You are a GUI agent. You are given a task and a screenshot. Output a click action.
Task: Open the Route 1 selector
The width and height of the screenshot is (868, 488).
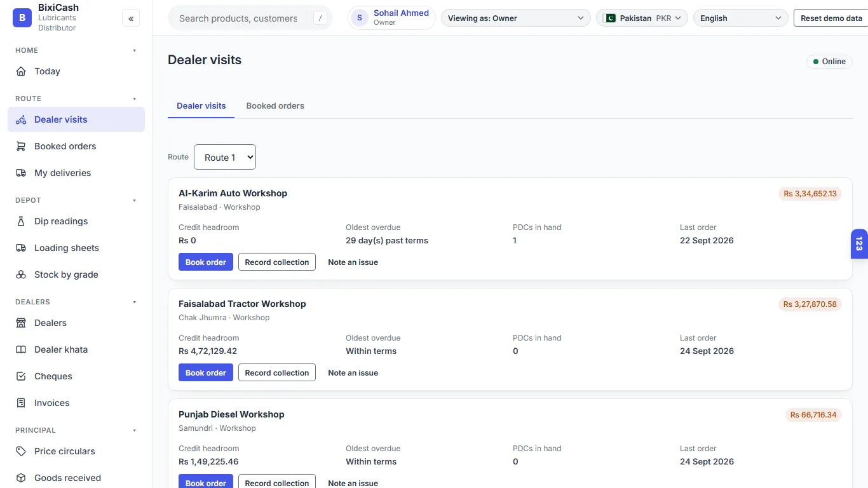[x=225, y=157]
